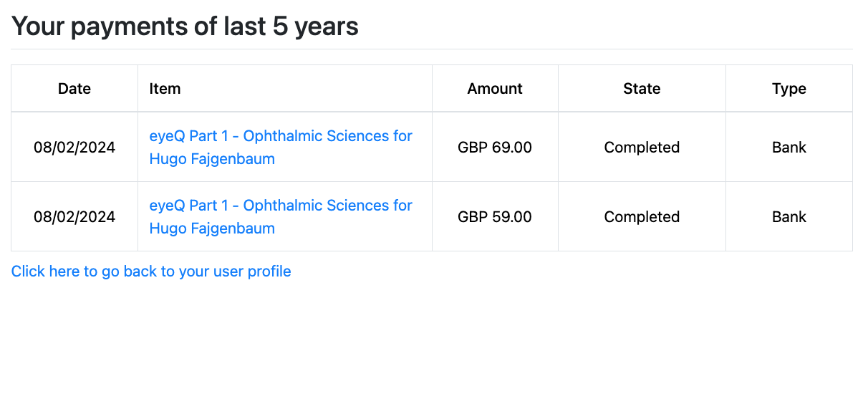Click Bank type in the GBP 59.00 row

789,217
